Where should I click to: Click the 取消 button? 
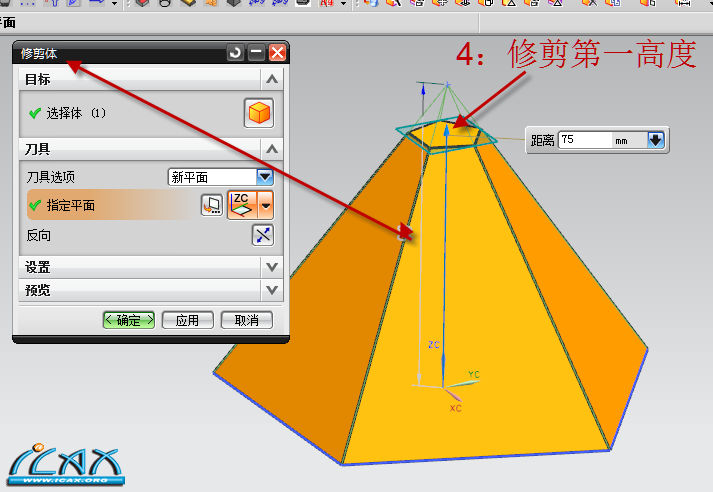[x=247, y=320]
